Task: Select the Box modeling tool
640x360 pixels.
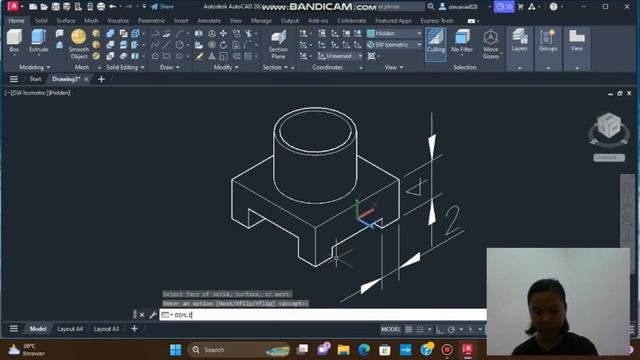Action: coord(14,41)
